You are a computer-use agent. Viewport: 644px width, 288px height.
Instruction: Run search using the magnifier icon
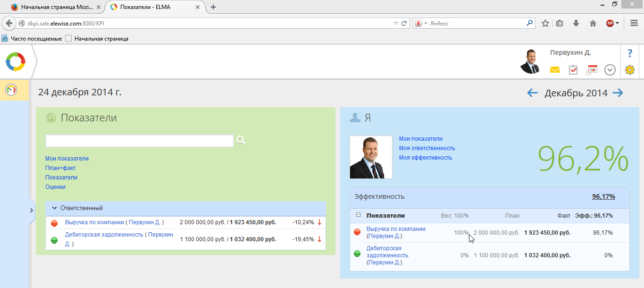click(x=241, y=141)
